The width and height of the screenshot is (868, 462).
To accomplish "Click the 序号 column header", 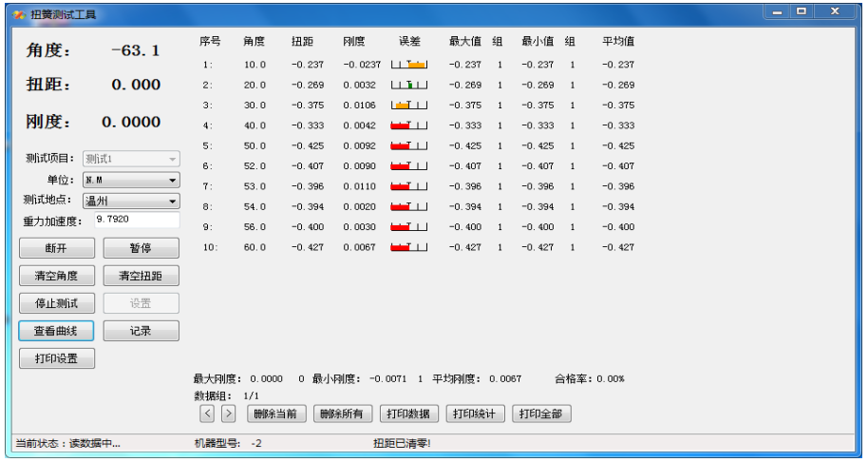I will [211, 41].
